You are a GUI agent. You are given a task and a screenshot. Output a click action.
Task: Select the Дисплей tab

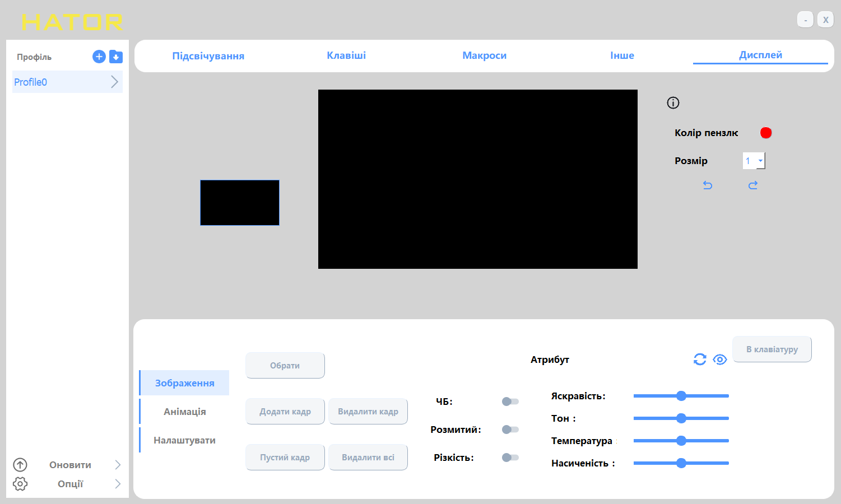tap(760, 55)
